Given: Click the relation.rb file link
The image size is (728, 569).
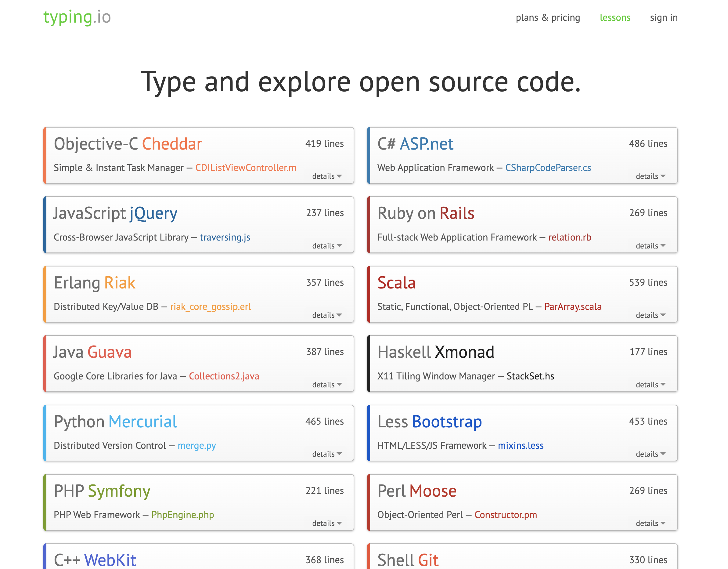Looking at the screenshot, I should pos(570,237).
